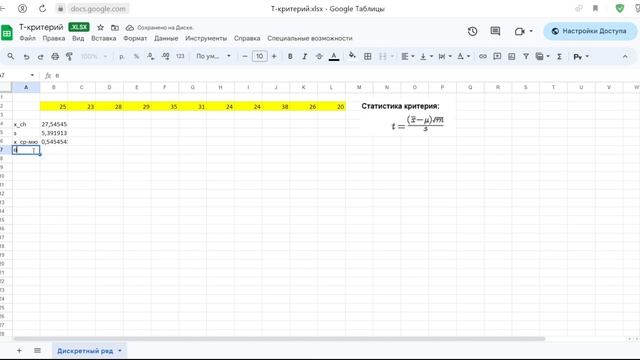Insert a chart
The image size is (640, 360).
coord(511,56)
